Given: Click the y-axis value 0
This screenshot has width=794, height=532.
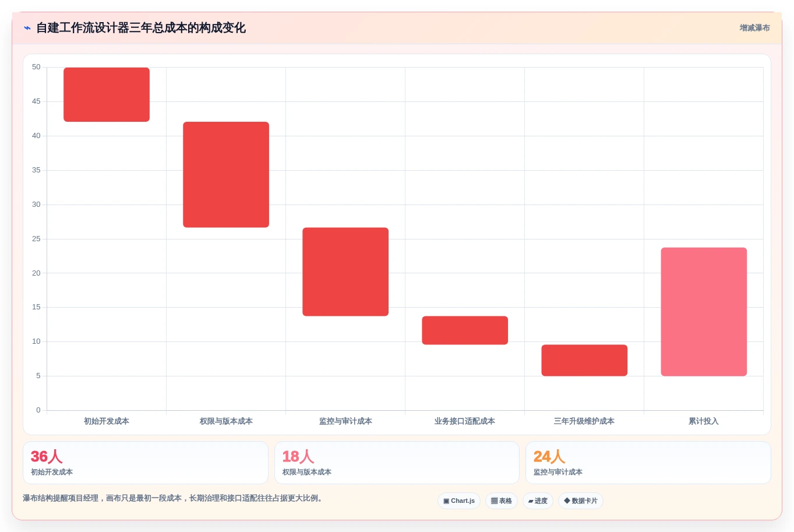Looking at the screenshot, I should (x=38, y=410).
